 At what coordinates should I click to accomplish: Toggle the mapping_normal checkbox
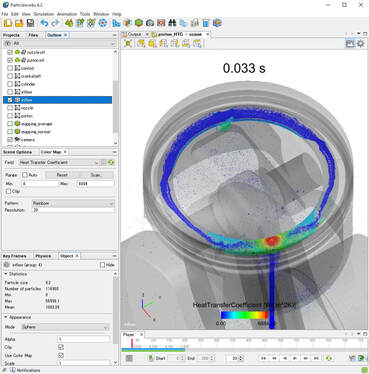[10, 132]
